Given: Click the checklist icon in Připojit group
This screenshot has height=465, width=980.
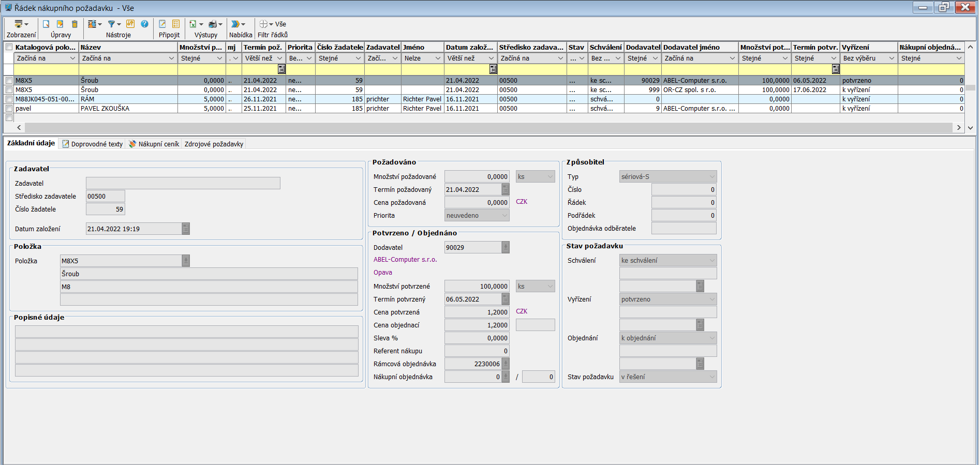Looking at the screenshot, I should pyautogui.click(x=176, y=24).
